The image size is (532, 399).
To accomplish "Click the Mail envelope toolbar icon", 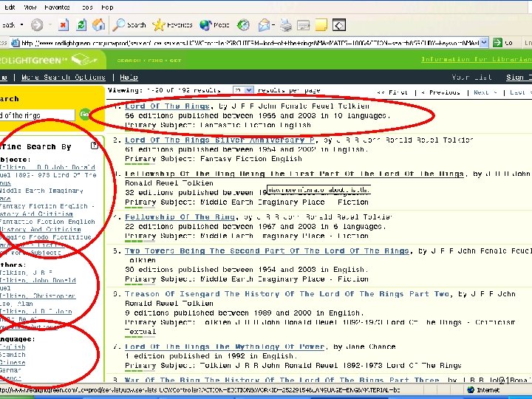I will (264, 25).
